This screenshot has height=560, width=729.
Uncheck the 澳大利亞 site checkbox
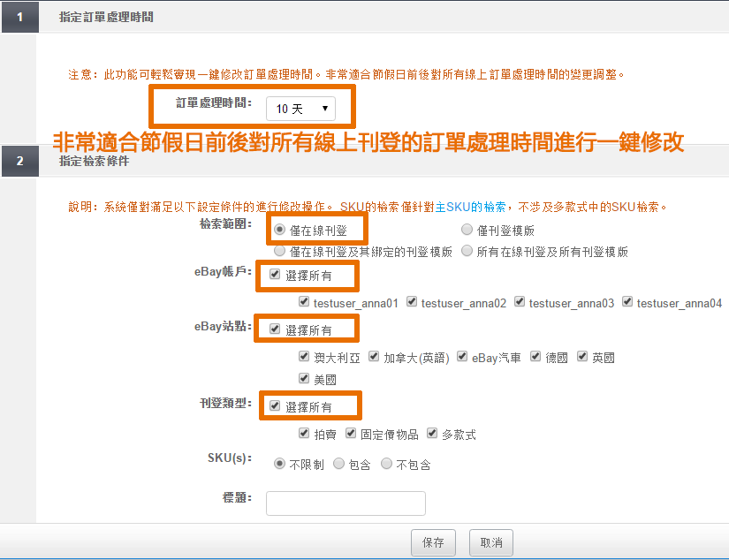point(304,357)
